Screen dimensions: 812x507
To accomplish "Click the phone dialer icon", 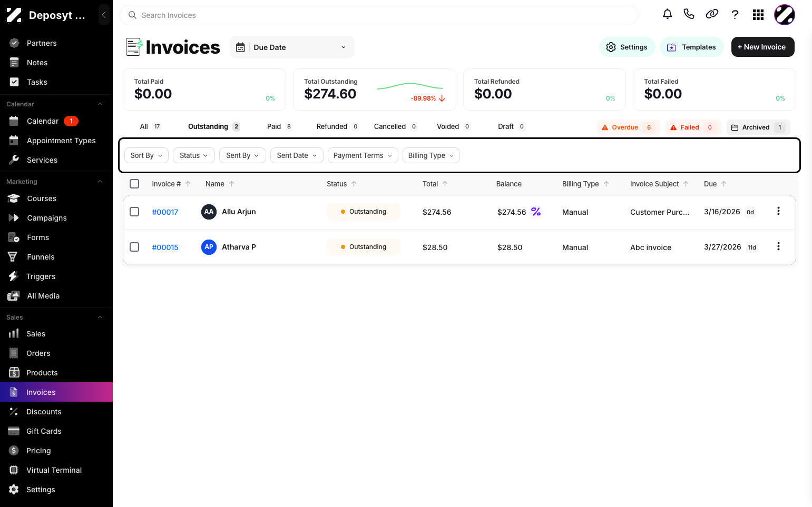I will [x=689, y=14].
